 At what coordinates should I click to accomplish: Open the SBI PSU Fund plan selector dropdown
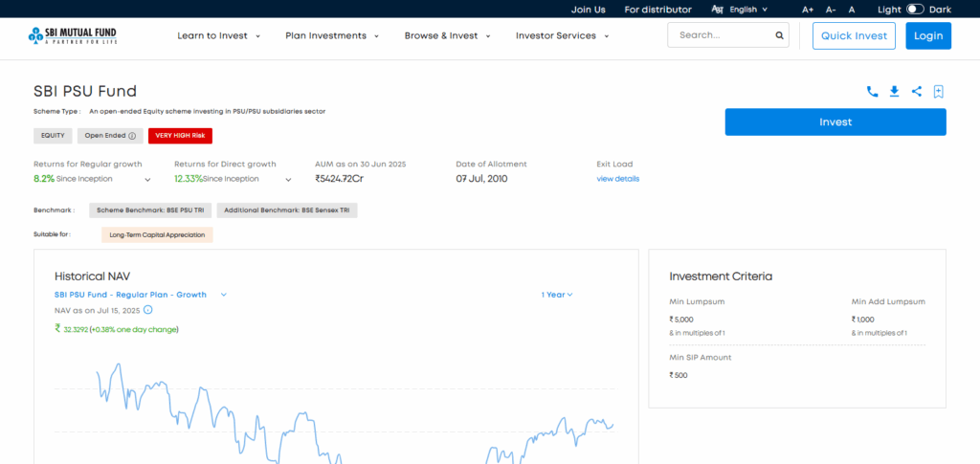[x=141, y=295]
